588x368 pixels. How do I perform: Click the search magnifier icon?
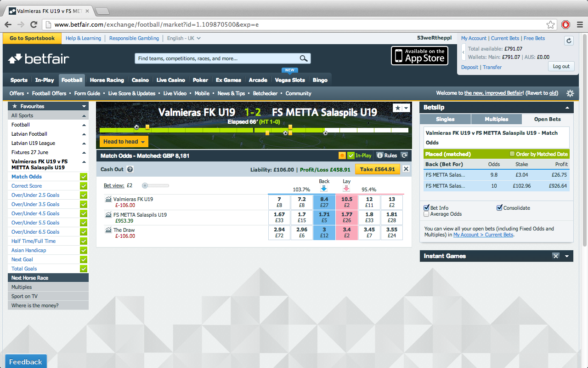click(x=304, y=58)
